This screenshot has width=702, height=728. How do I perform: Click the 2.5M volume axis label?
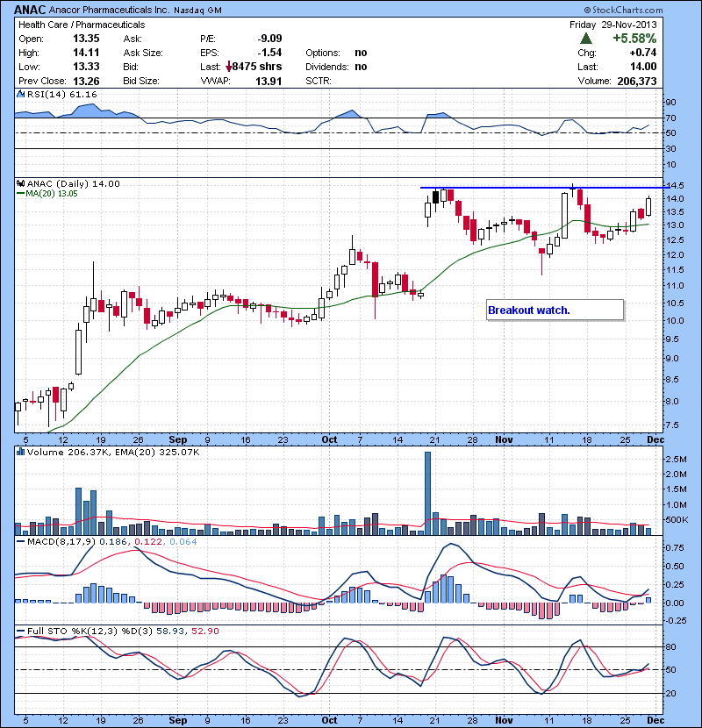[x=676, y=460]
